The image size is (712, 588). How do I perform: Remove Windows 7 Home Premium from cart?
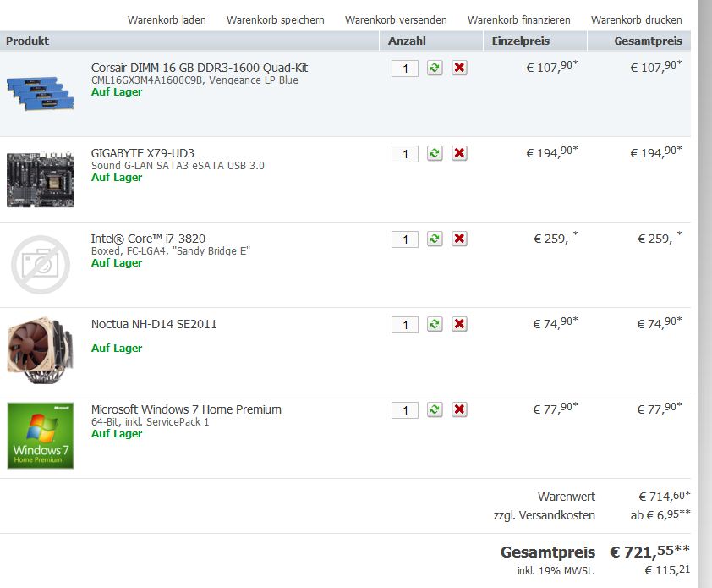tap(459, 409)
